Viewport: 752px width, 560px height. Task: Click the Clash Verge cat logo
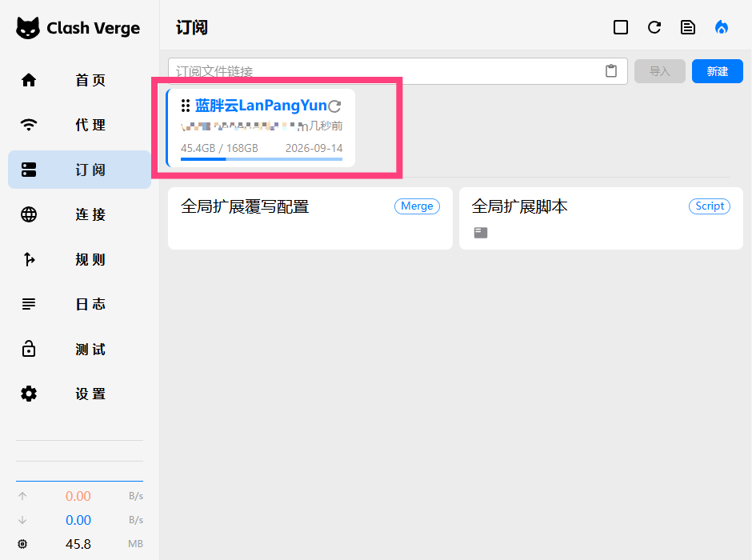pyautogui.click(x=28, y=28)
